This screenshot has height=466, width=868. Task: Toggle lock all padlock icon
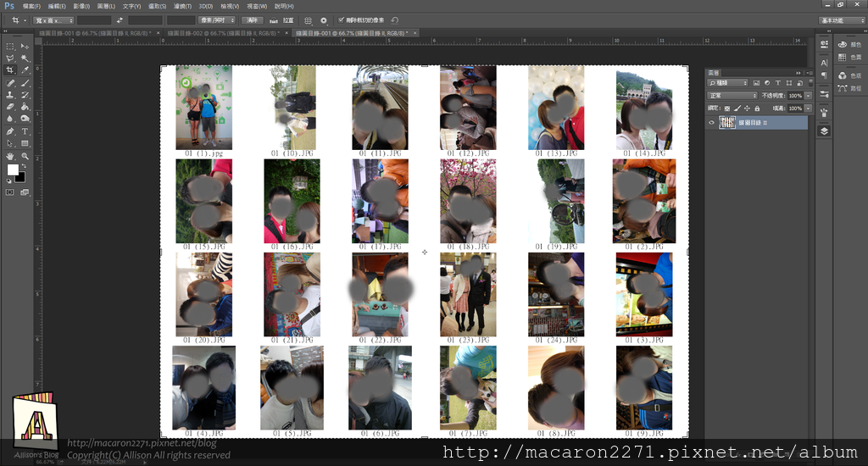coord(757,108)
